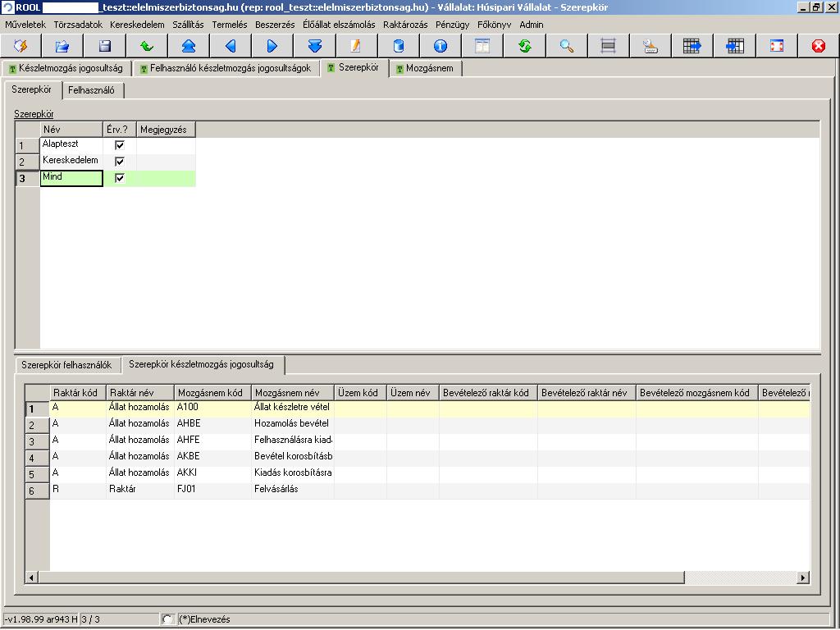Toggle the Érv. checkbox for Kereskedelem
The image size is (840, 630).
120,162
